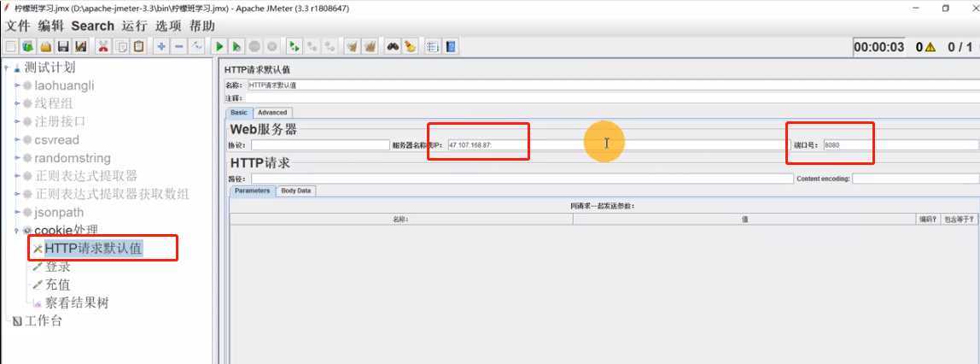Open the Templates toolbar icon
980x364 pixels.
27,46
